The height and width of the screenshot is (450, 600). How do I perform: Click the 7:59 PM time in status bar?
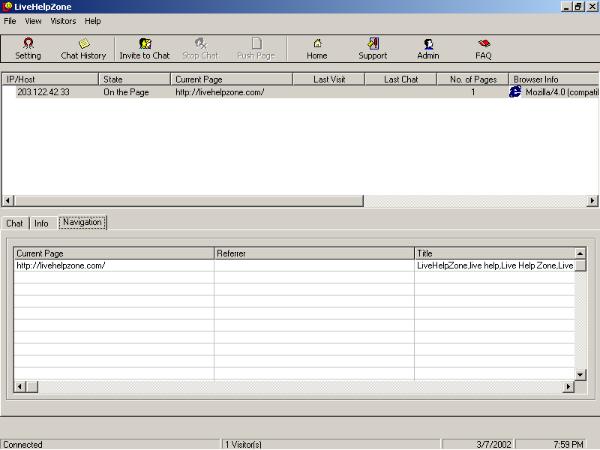tap(568, 444)
